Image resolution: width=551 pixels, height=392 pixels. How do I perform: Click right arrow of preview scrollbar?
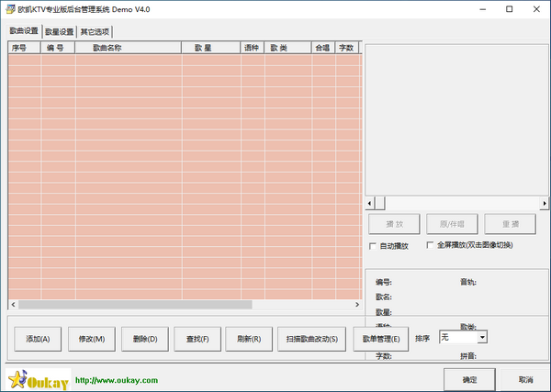tap(542, 203)
